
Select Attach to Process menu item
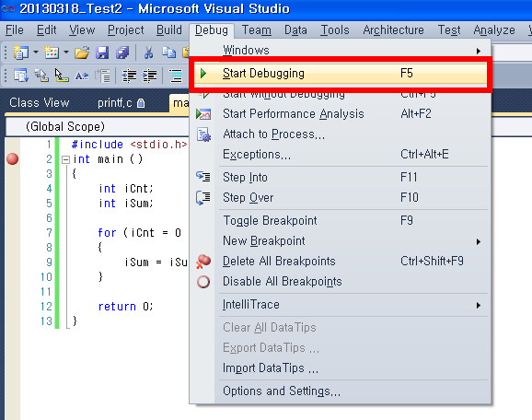coord(341,134)
